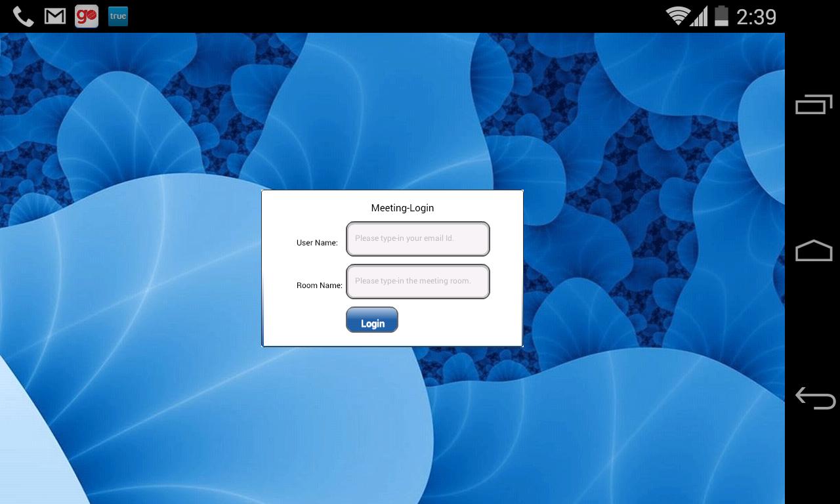The image size is (840, 504).
Task: Open recent apps from navigation bar
Action: click(x=814, y=105)
